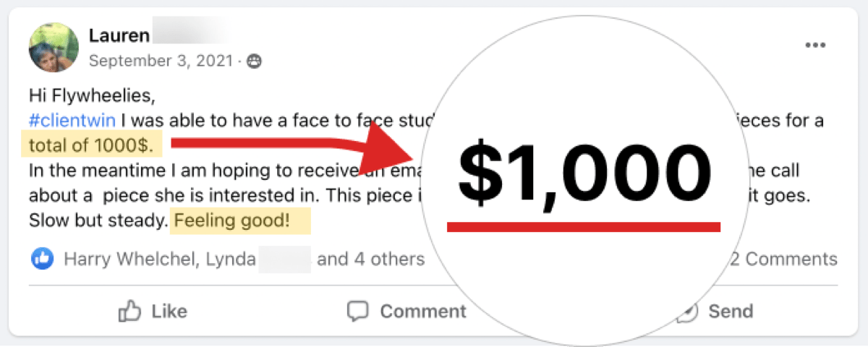Open the September 3, 2021 timestamp
Viewport: 868px width, 347px height.
click(x=160, y=61)
